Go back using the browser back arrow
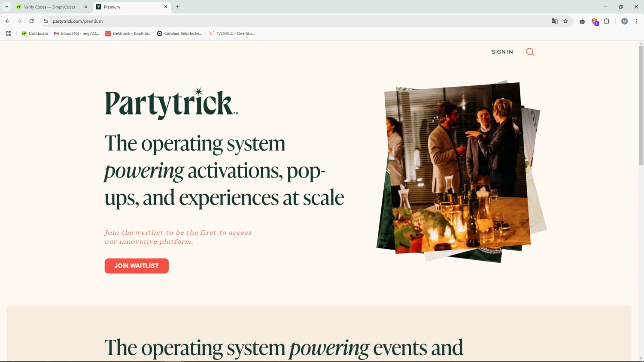644x362 pixels. coord(7,21)
